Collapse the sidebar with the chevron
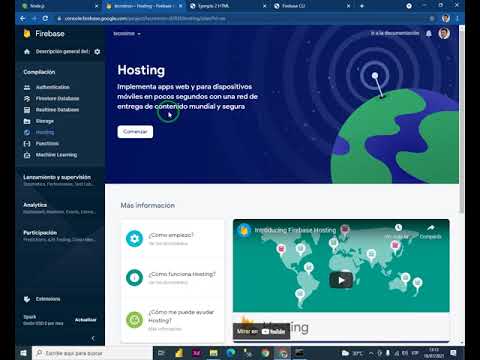Screen dimensions: 480x360 tap(93, 338)
